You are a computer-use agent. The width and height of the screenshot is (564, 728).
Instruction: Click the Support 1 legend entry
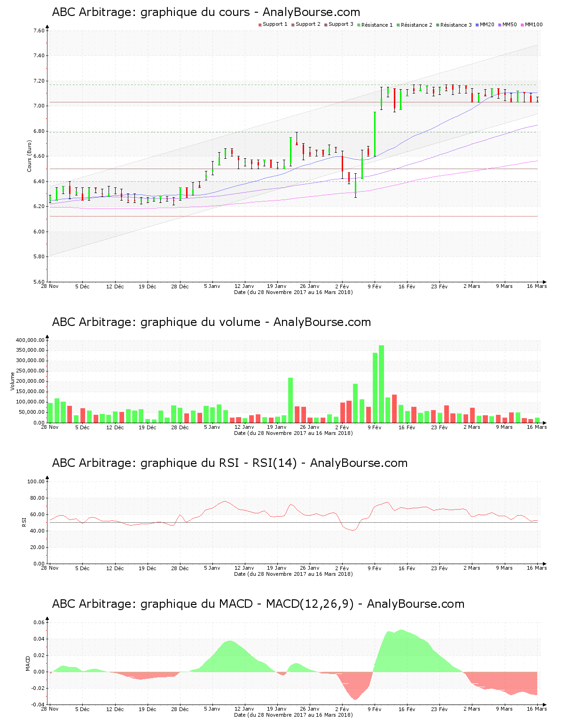pos(273,24)
